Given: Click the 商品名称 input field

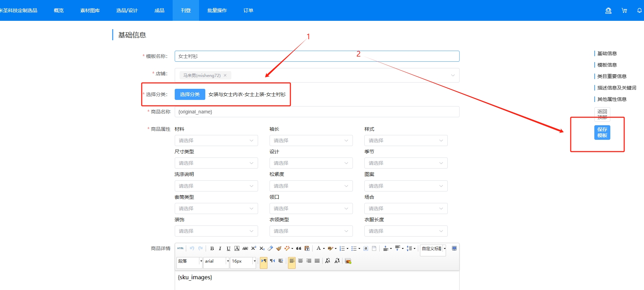Looking at the screenshot, I should (x=317, y=112).
